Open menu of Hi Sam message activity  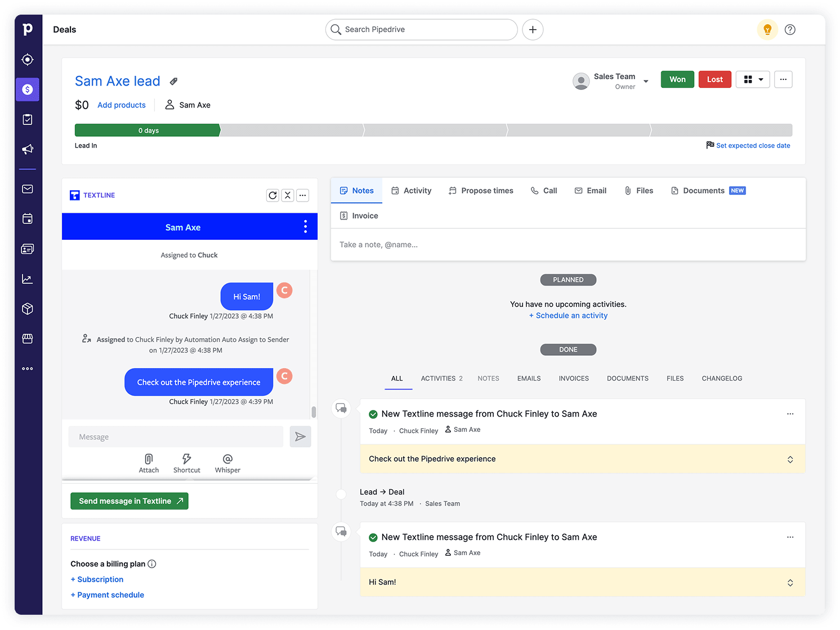(790, 537)
